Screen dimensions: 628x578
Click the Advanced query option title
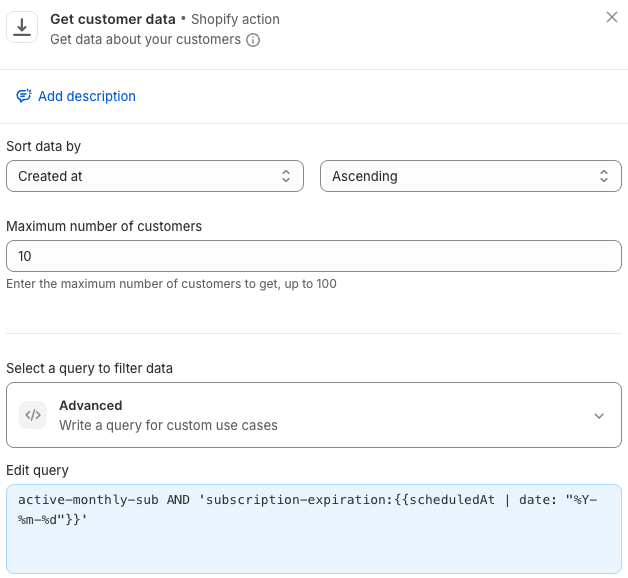tap(91, 405)
